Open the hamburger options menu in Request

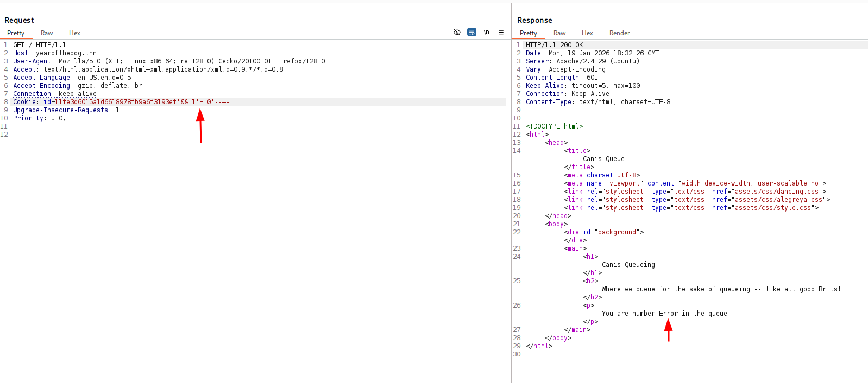point(501,33)
